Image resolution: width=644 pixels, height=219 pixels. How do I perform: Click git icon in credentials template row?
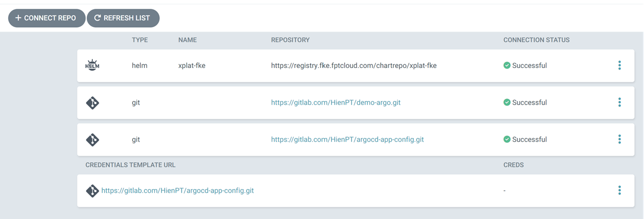tap(92, 191)
